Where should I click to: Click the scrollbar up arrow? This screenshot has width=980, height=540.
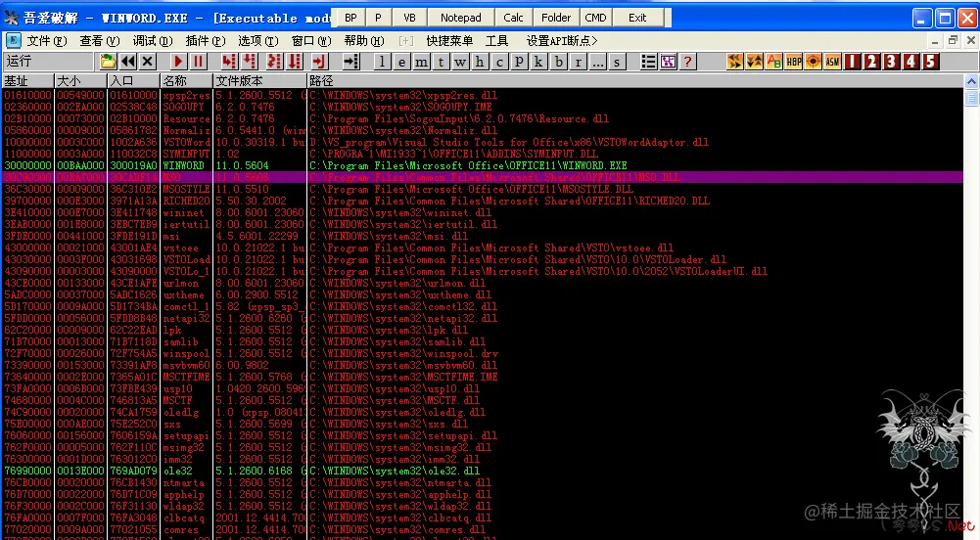click(971, 82)
